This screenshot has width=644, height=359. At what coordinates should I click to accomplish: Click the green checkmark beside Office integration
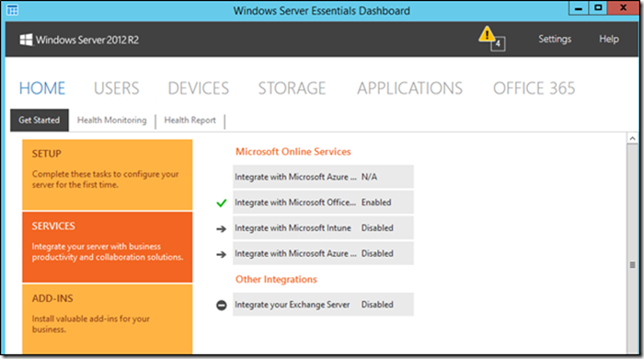pos(222,203)
